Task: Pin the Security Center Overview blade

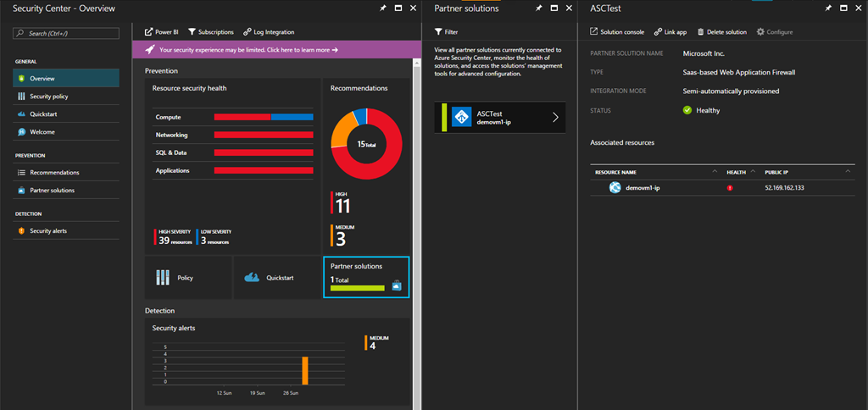Action: tap(383, 8)
